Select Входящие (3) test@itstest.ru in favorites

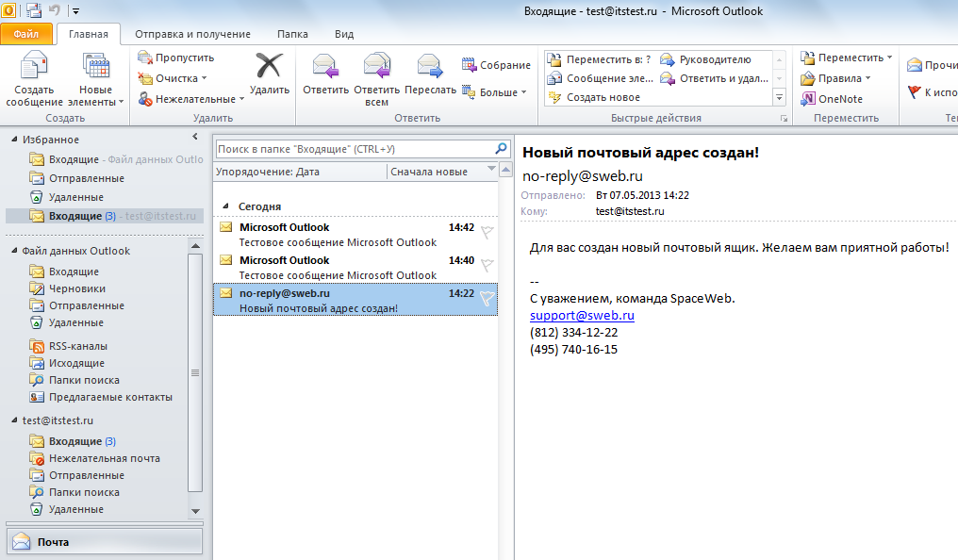pos(105,216)
